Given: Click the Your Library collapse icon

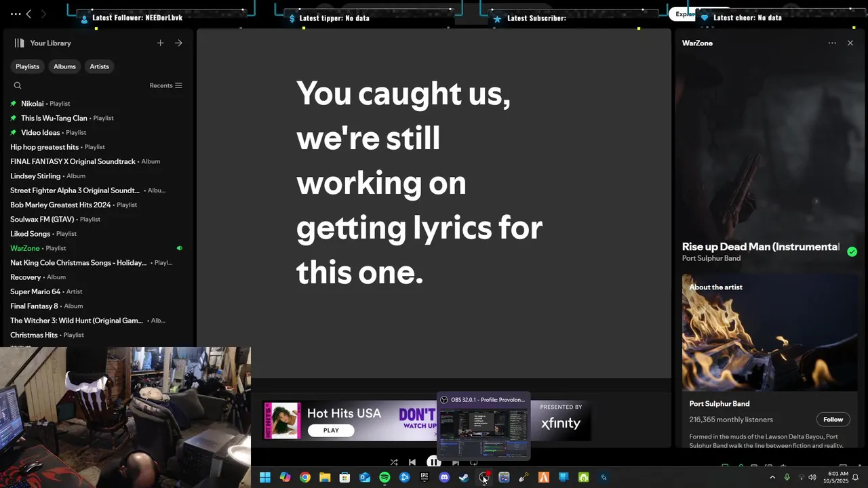Looking at the screenshot, I should click(19, 43).
